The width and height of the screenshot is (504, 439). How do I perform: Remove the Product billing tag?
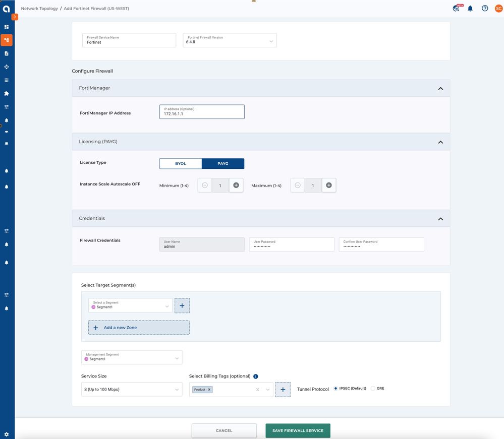[x=209, y=390]
